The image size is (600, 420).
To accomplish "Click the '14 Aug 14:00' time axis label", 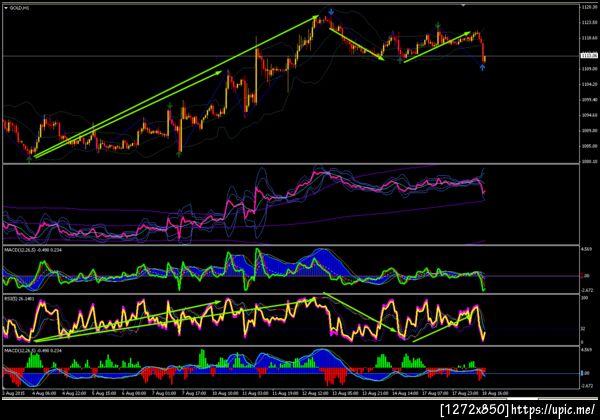I will click(x=405, y=393).
